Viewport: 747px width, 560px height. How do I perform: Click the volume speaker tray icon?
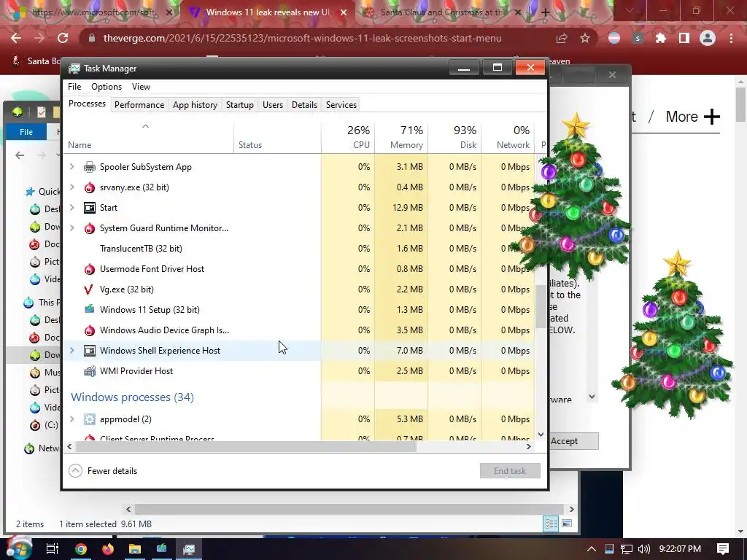(x=643, y=549)
